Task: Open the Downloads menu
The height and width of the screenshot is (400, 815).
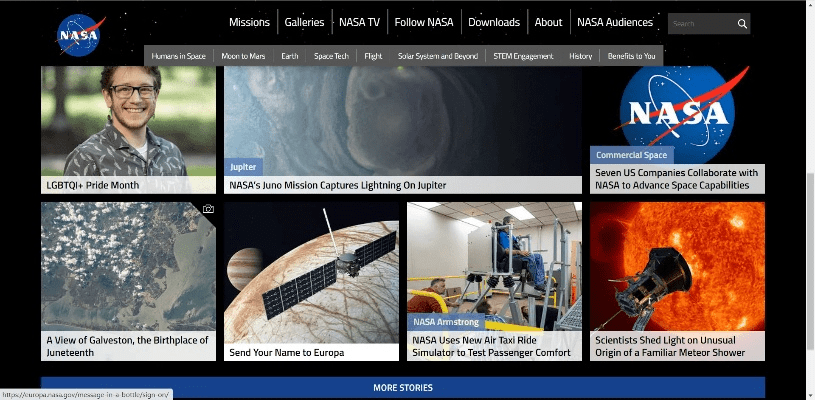Action: [494, 22]
